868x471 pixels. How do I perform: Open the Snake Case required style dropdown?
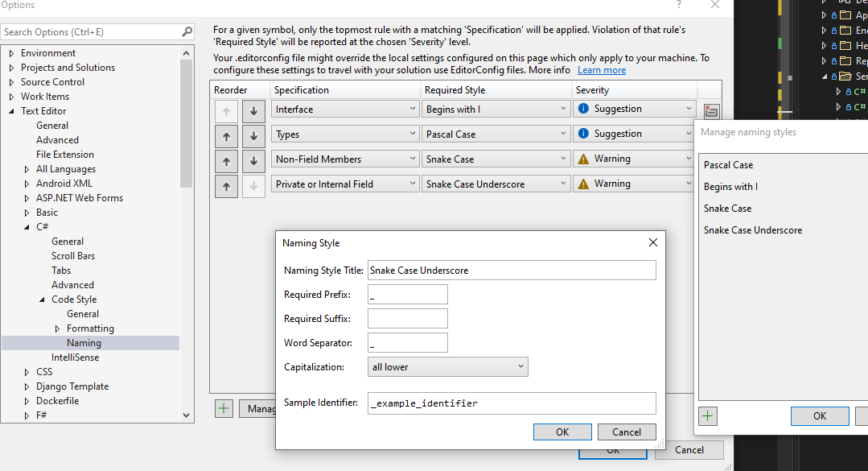[x=496, y=159]
